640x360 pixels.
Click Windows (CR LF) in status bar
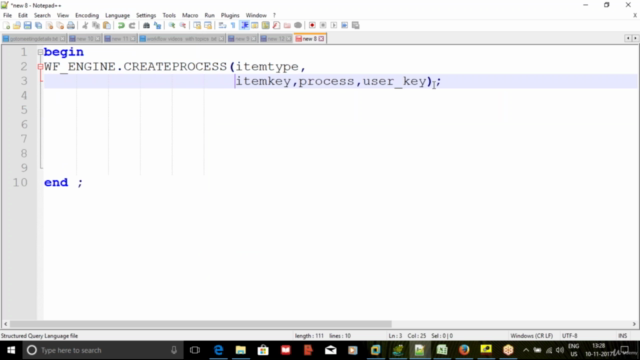click(x=531, y=336)
